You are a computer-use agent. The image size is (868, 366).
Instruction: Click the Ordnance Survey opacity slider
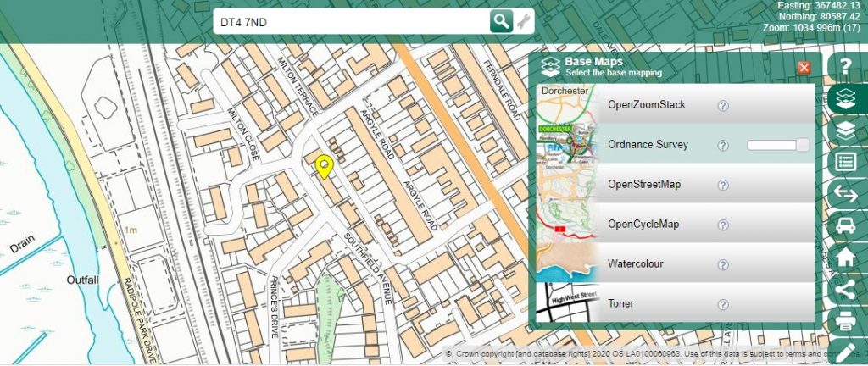click(x=778, y=145)
